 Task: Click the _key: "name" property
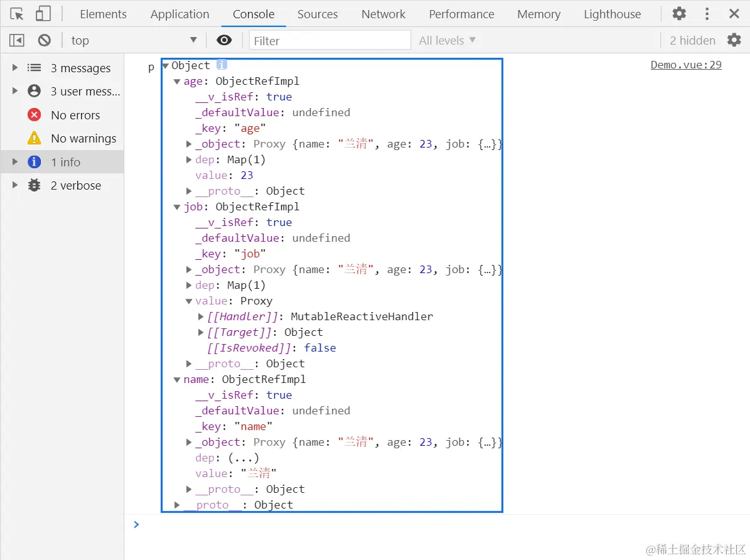pyautogui.click(x=233, y=426)
